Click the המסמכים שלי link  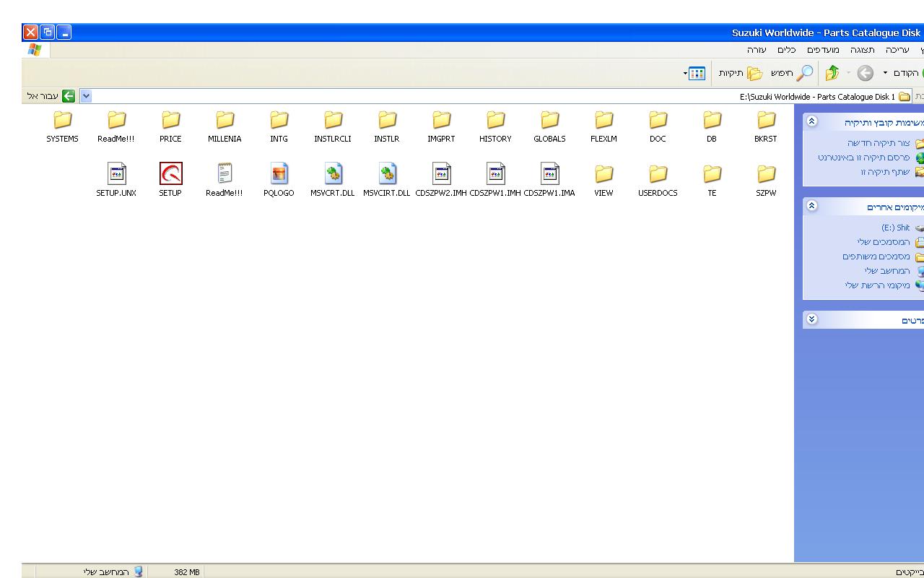coord(884,242)
